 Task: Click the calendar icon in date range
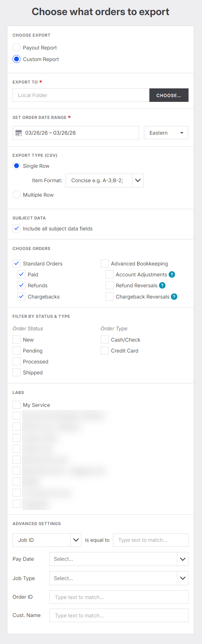19,133
